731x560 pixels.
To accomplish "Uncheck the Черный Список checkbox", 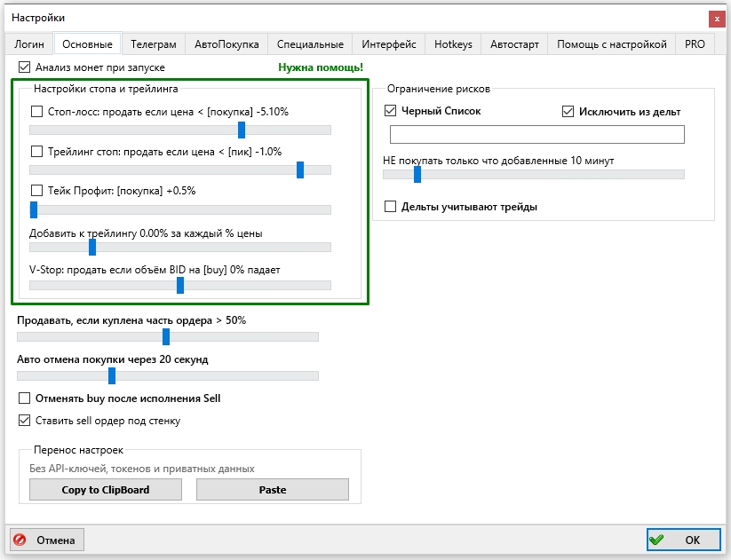I will (x=390, y=111).
